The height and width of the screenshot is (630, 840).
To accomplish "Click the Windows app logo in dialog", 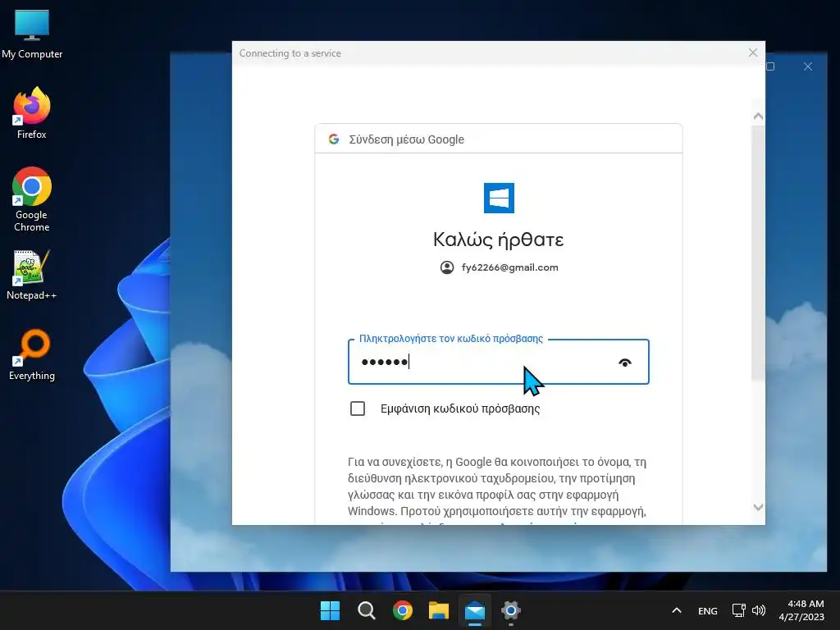I will tap(499, 199).
